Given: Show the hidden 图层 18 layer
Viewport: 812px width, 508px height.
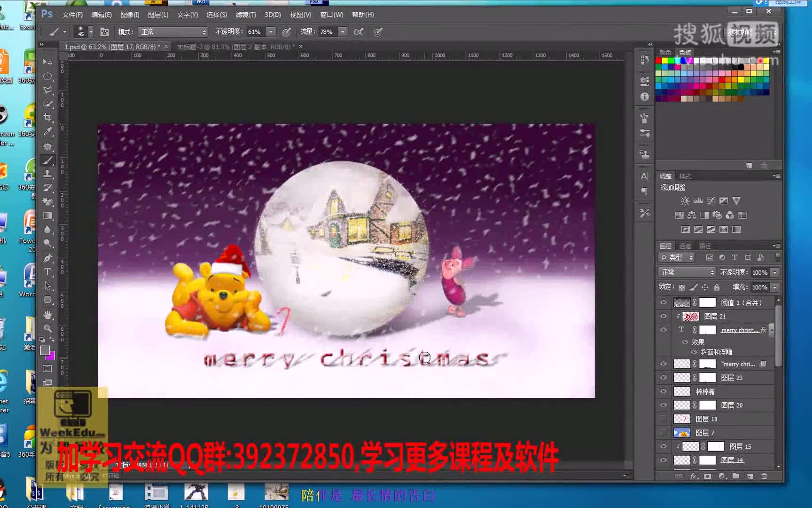Looking at the screenshot, I should 664,419.
